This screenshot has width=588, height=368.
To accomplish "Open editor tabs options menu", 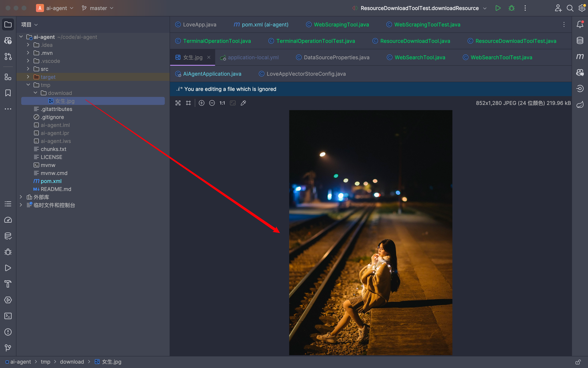I will point(564,25).
